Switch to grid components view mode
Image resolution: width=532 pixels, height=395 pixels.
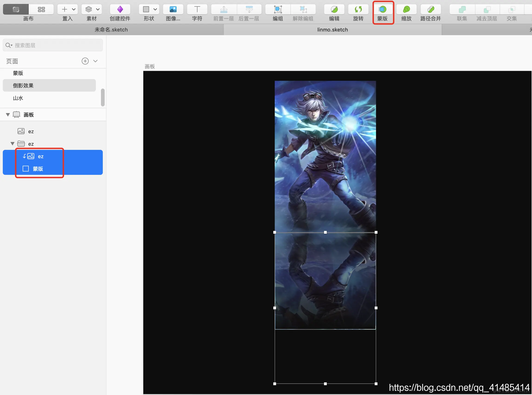click(41, 9)
